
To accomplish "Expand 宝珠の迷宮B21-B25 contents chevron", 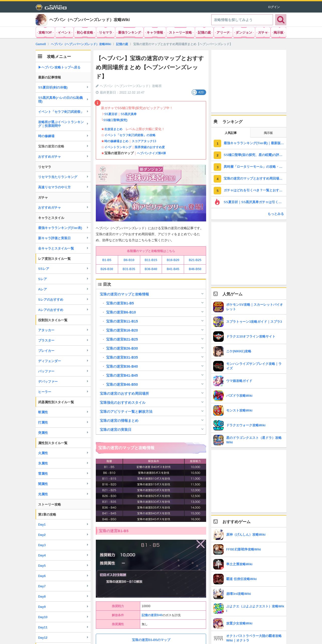I will [x=202, y=339].
